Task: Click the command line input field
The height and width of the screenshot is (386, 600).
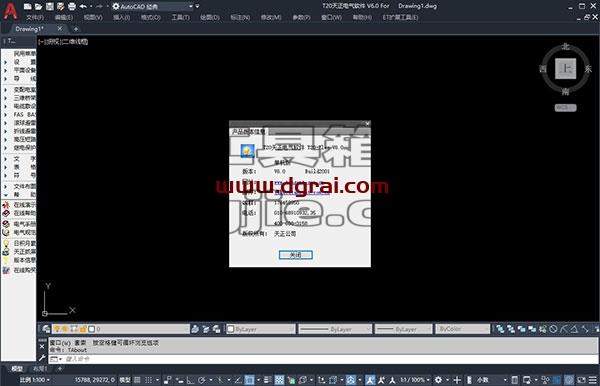Action: (329, 359)
